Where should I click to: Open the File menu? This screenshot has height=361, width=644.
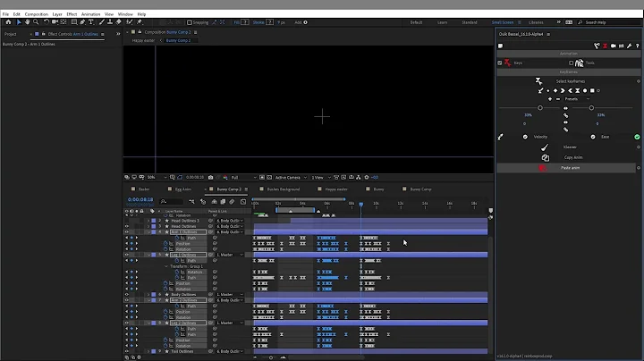(x=5, y=14)
